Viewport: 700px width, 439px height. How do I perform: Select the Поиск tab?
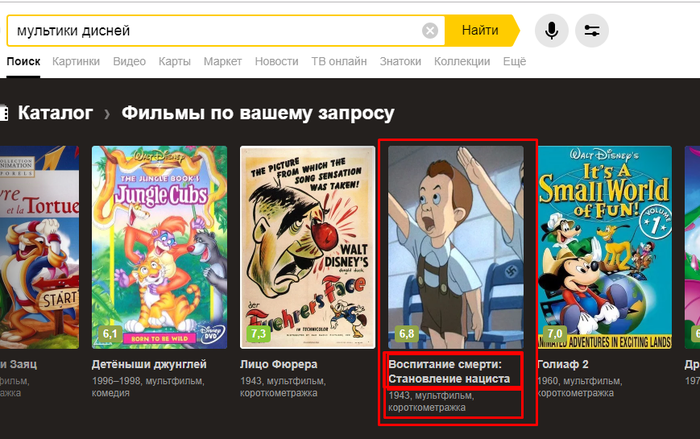23,62
